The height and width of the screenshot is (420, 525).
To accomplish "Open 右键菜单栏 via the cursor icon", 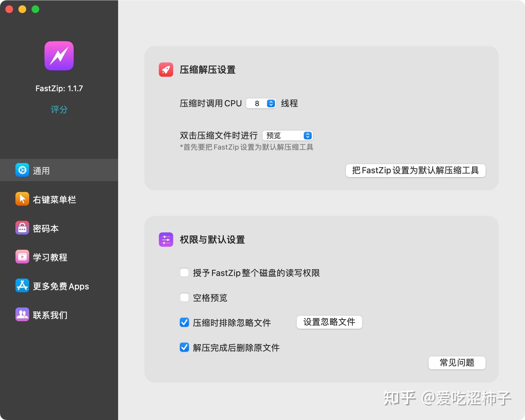I will click(x=22, y=199).
